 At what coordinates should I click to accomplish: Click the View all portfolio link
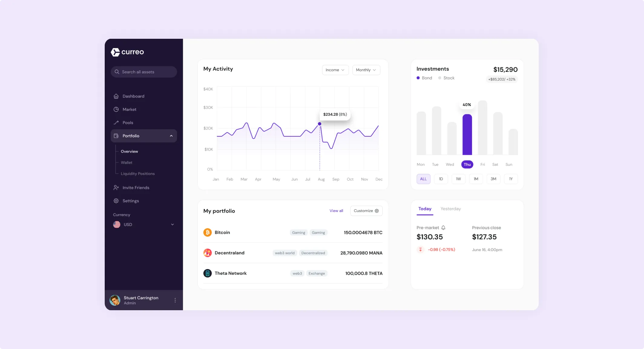[336, 211]
